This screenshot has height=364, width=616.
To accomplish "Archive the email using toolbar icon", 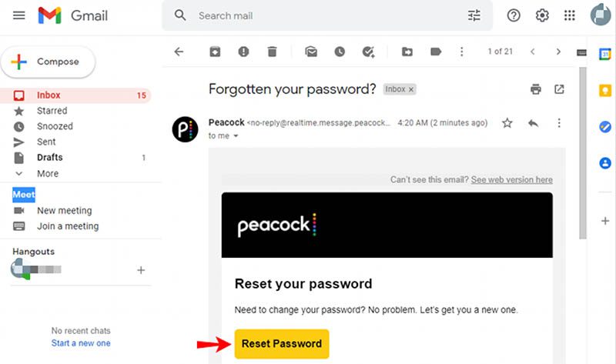I will point(216,52).
